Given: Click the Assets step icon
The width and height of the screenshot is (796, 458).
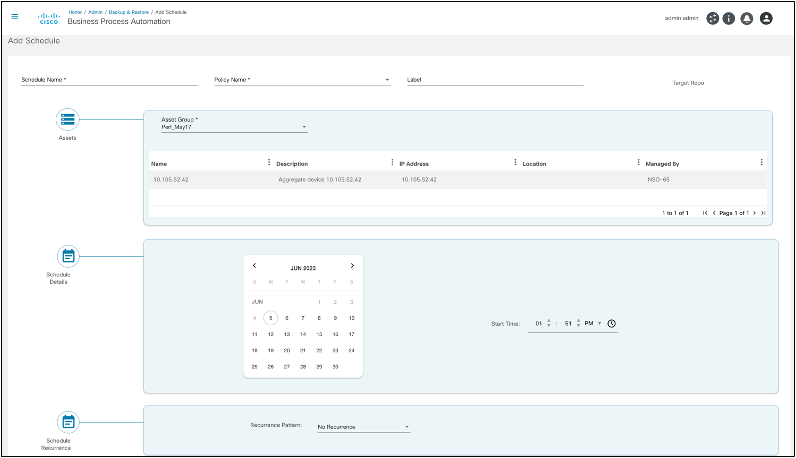Looking at the screenshot, I should (68, 119).
